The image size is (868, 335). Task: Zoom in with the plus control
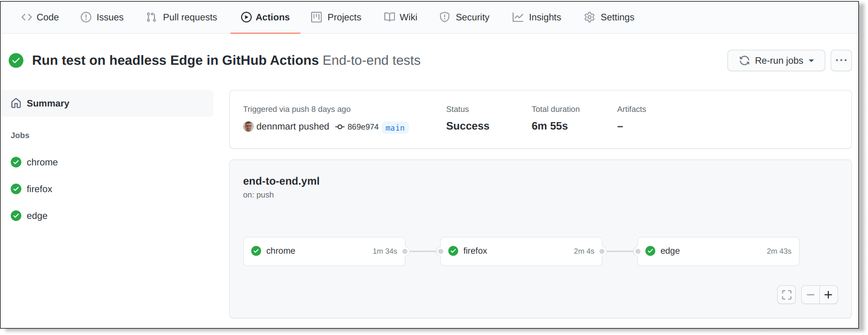[828, 294]
